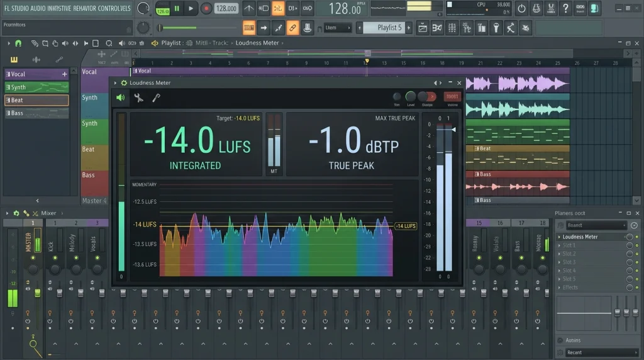The height and width of the screenshot is (360, 644).
Task: Pause playback with the green pause button
Action: [177, 8]
